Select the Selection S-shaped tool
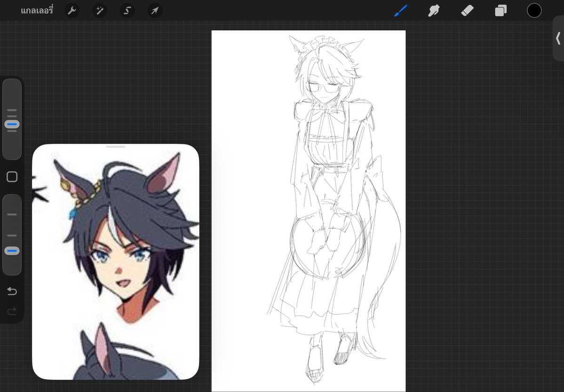Screen dimensions: 564x392 click(x=127, y=10)
